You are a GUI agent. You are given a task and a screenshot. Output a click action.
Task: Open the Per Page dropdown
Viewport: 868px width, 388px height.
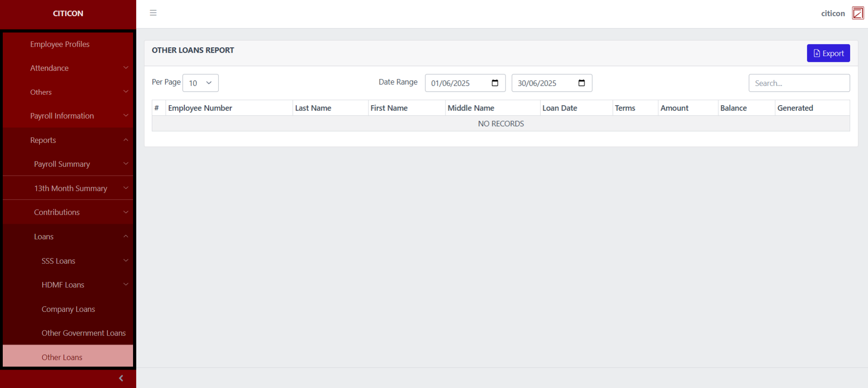(200, 83)
